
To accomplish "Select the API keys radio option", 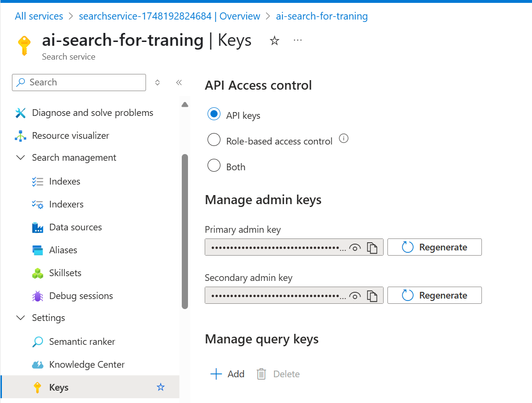I will [214, 114].
